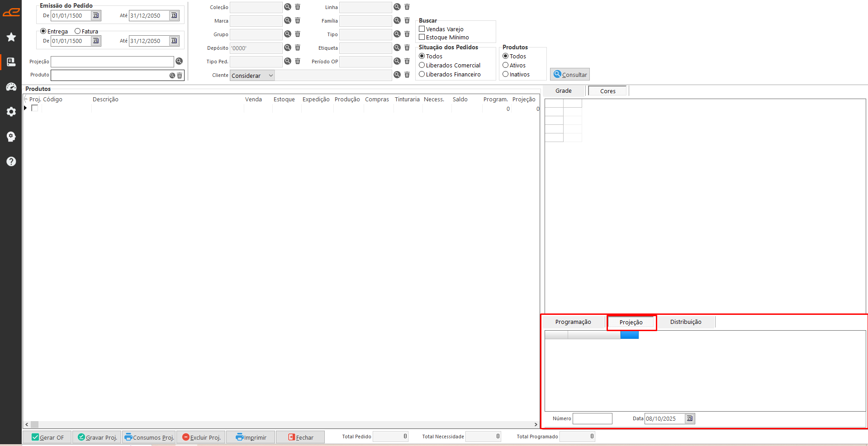Open the Data calendar picker in Projeção panel
The width and height of the screenshot is (868, 446).
pyautogui.click(x=689, y=418)
